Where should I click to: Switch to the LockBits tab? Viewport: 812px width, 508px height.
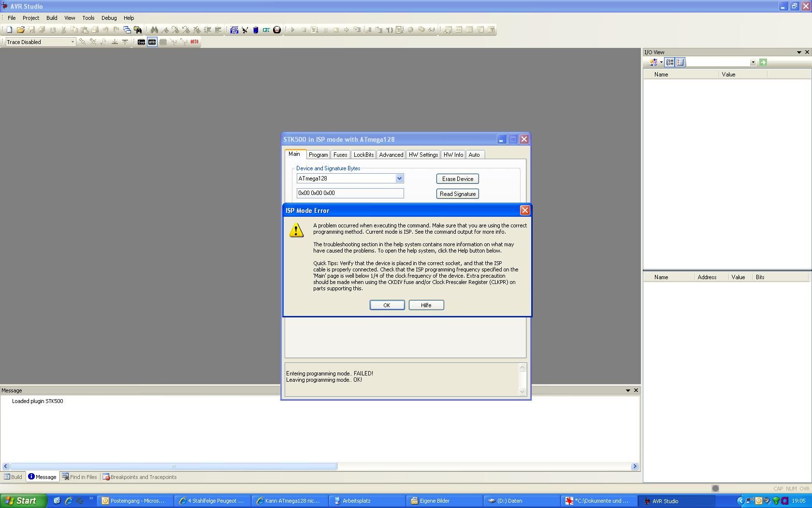pos(363,155)
